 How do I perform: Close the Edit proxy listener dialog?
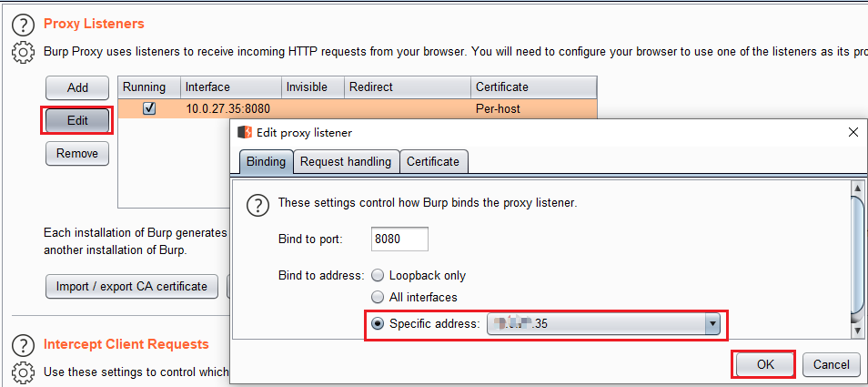[853, 132]
